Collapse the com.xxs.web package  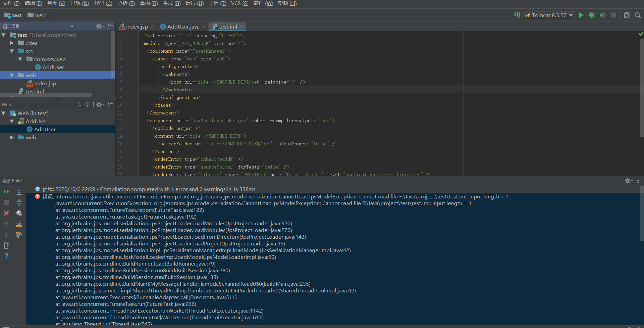pyautogui.click(x=20, y=59)
